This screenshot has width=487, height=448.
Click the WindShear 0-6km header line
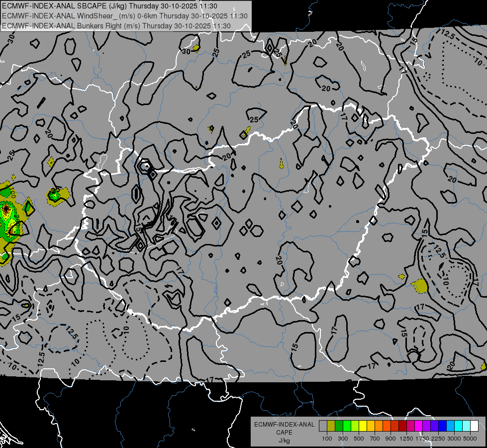[124, 16]
